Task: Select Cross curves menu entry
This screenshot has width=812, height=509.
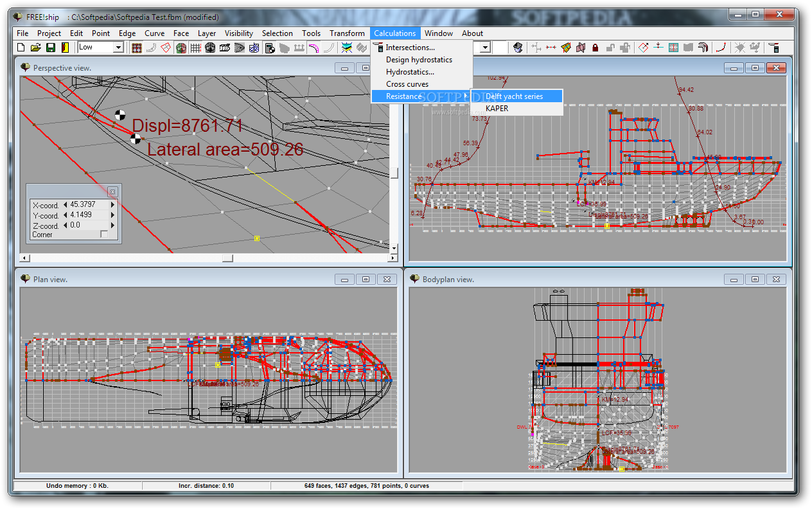Action: [421, 84]
